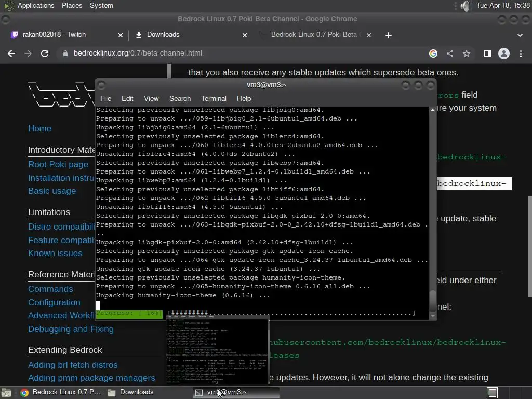Click the terminal scrollbar thumb
This screenshot has height=399, width=532.
433,301
